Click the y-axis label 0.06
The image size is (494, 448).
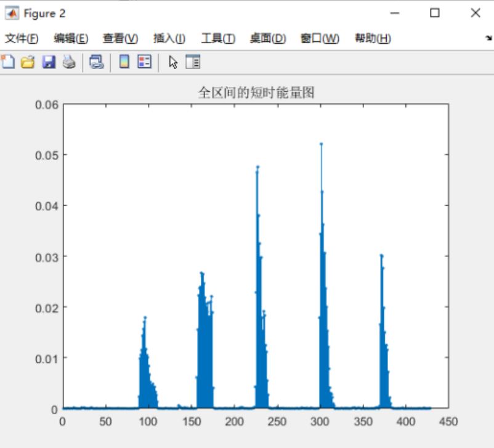tap(47, 105)
